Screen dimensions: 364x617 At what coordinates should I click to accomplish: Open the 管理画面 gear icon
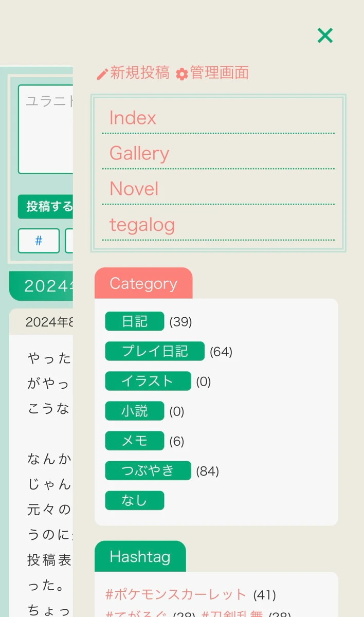181,73
